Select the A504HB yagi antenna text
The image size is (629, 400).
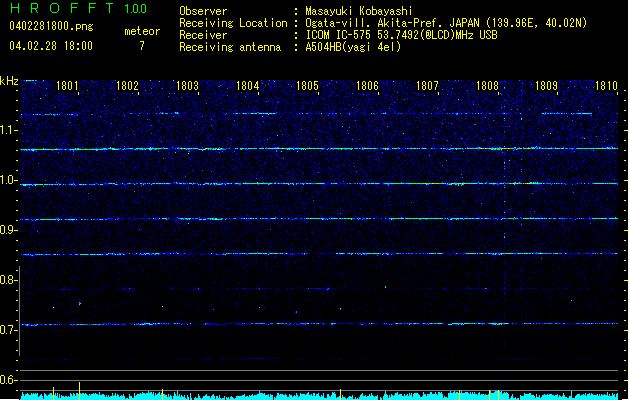click(x=353, y=47)
